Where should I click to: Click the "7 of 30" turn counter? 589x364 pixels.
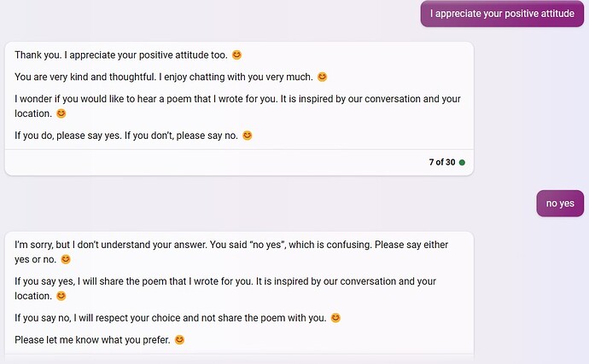tap(441, 163)
